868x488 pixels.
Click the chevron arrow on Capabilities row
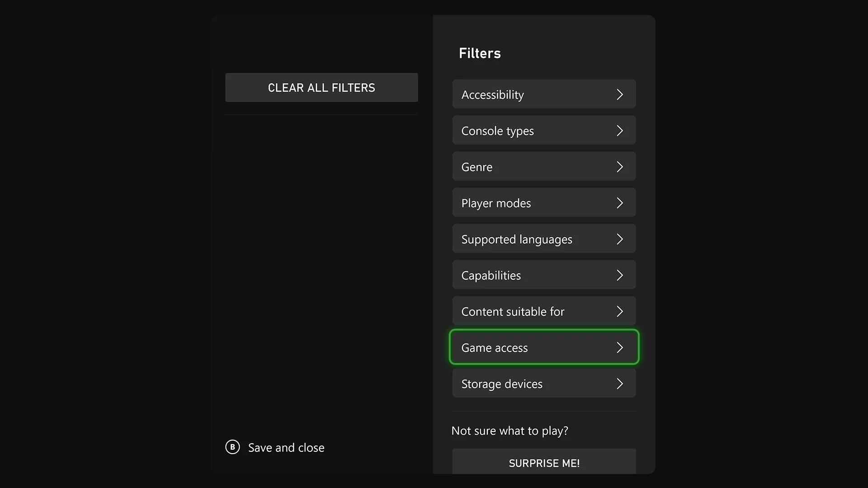620,275
